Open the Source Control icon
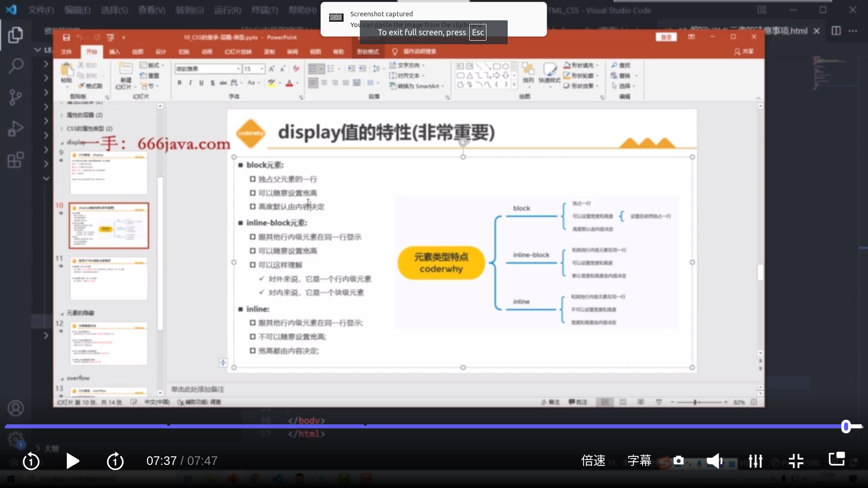 tap(16, 97)
